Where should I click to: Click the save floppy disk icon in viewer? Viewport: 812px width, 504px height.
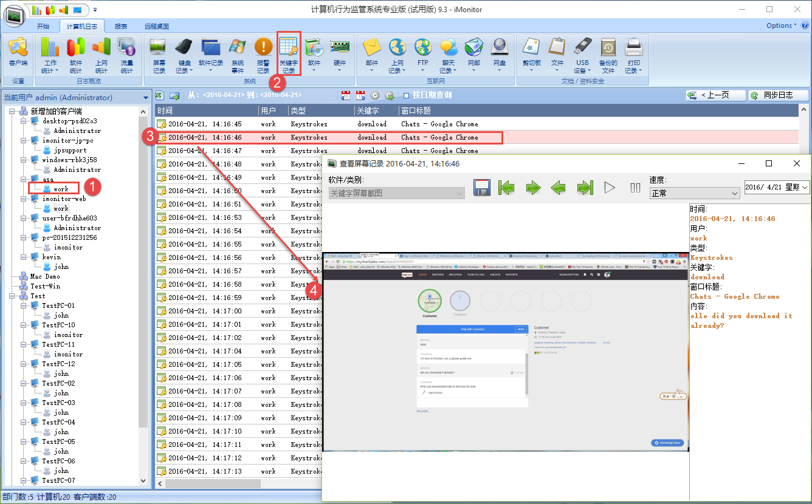point(482,188)
